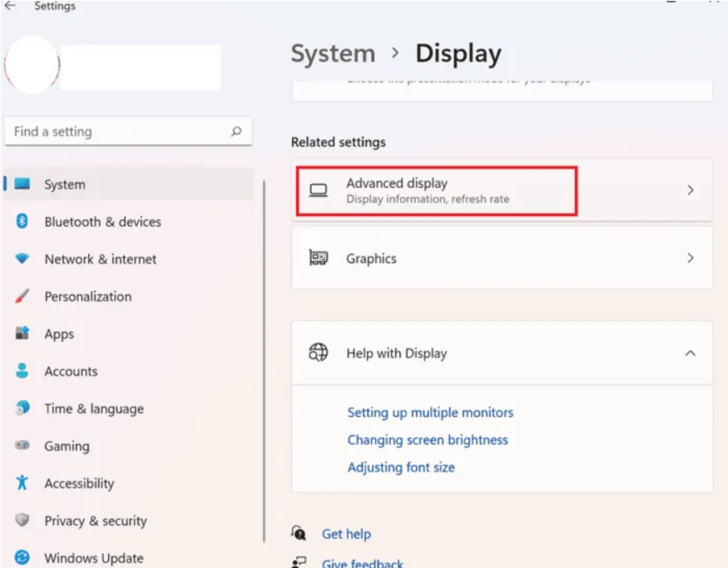Click the Adjusting font size link
728x568 pixels.
click(401, 467)
